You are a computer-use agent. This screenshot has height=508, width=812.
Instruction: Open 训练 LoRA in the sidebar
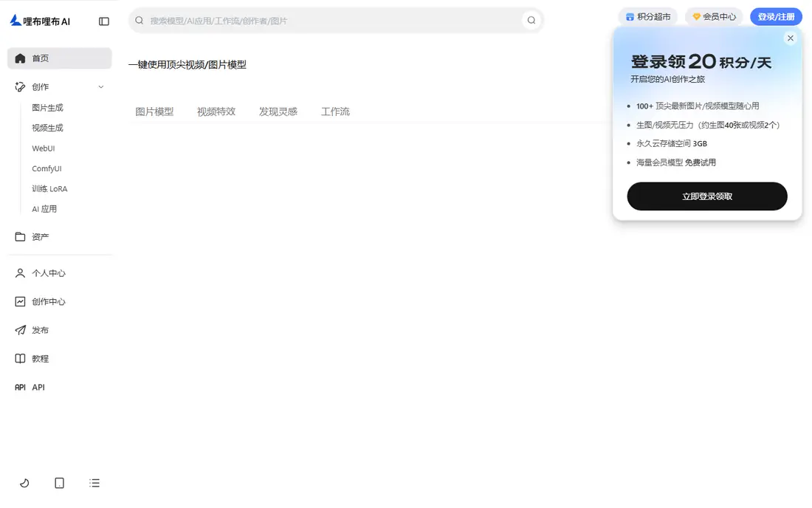pos(49,188)
